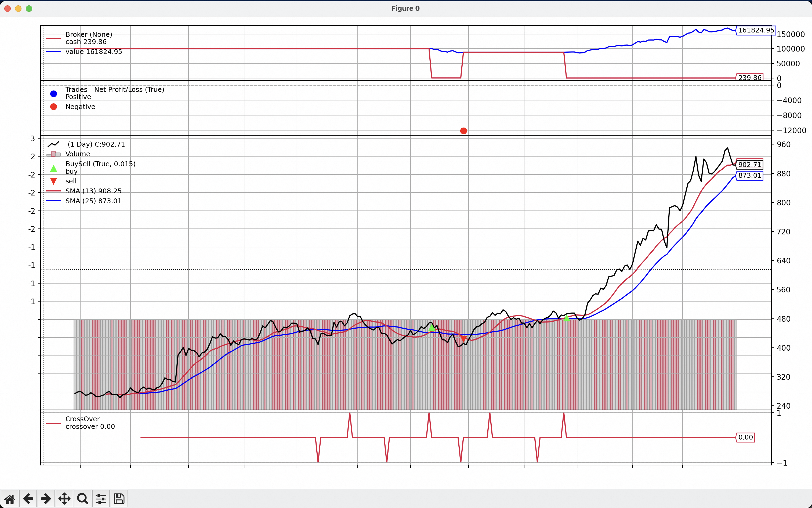Viewport: 812px width, 508px height.
Task: Go back to previous view arrow
Action: [x=28, y=499]
